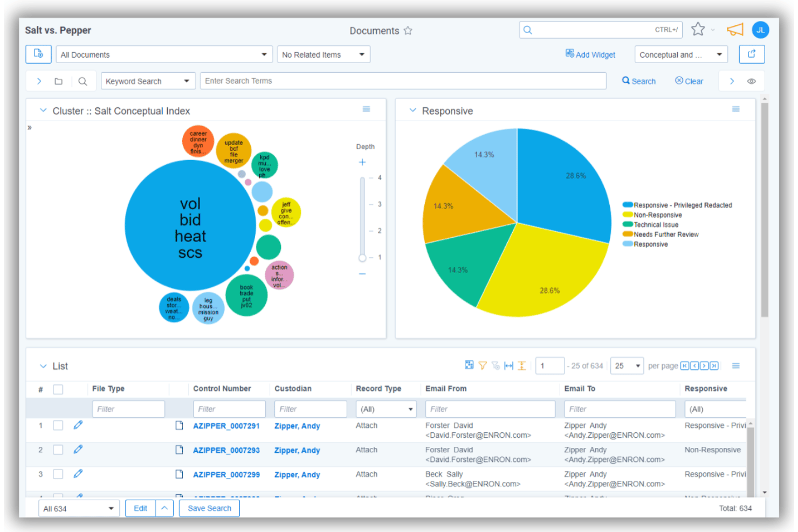Image resolution: width=798 pixels, height=532 pixels.
Task: Toggle the eye visibility icon
Action: (x=751, y=81)
